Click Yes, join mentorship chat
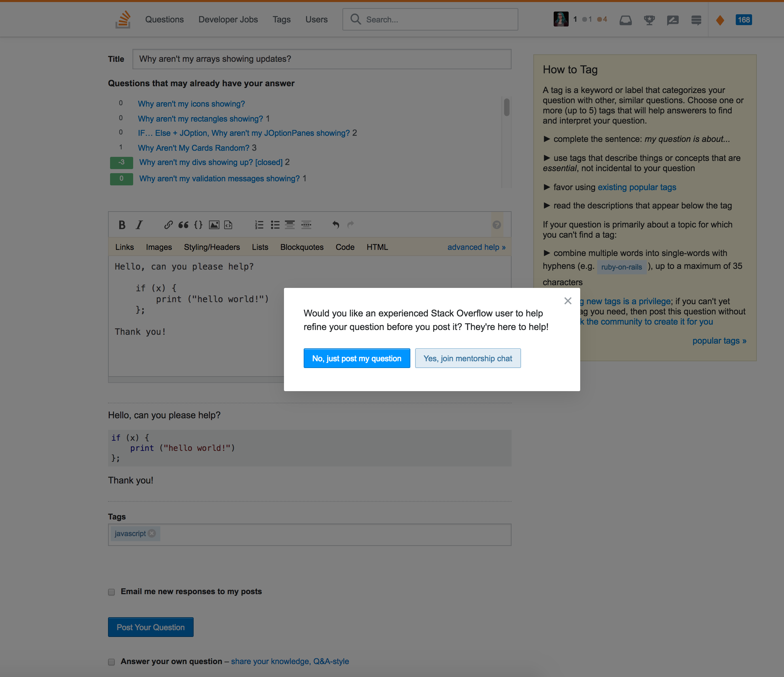 point(468,358)
